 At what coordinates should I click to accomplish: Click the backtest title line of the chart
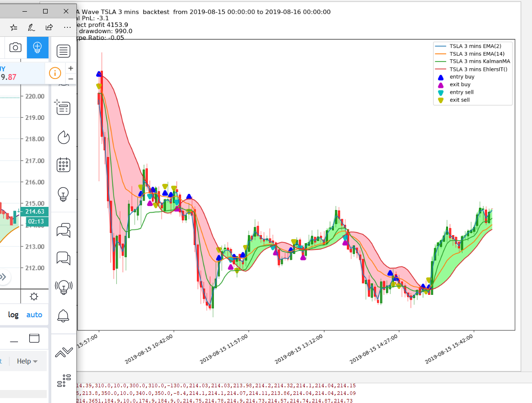[204, 12]
